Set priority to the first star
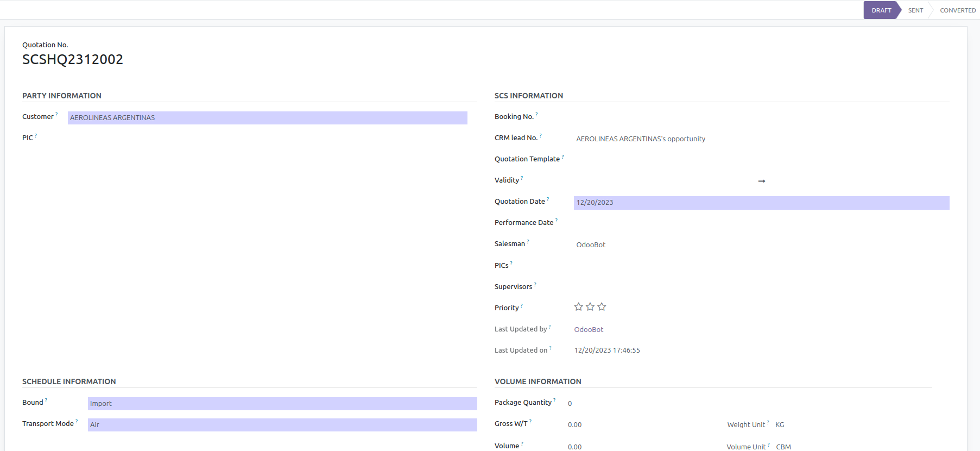This screenshot has height=451, width=980. [x=578, y=307]
